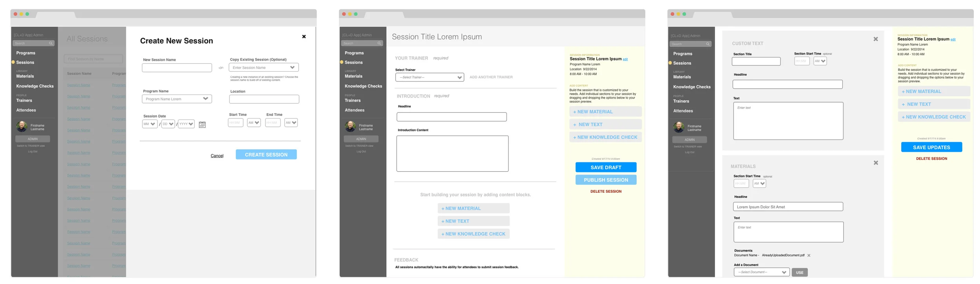980x284 pixels.
Task: Click + NEW KNOWLEDGE CHECK in middle window yellow panel
Action: coord(605,137)
